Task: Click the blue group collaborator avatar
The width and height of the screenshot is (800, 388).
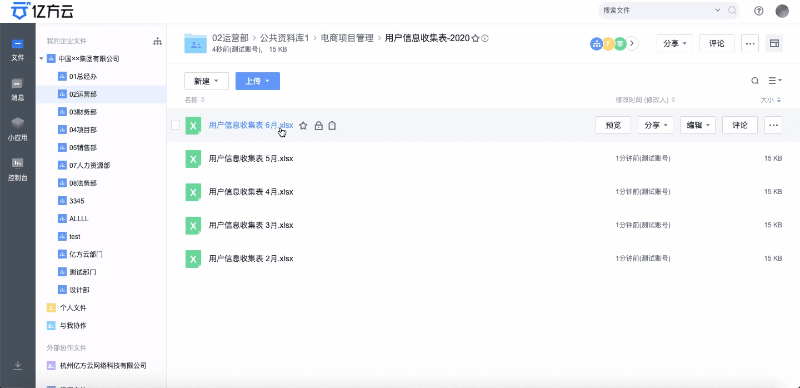Action: [596, 44]
